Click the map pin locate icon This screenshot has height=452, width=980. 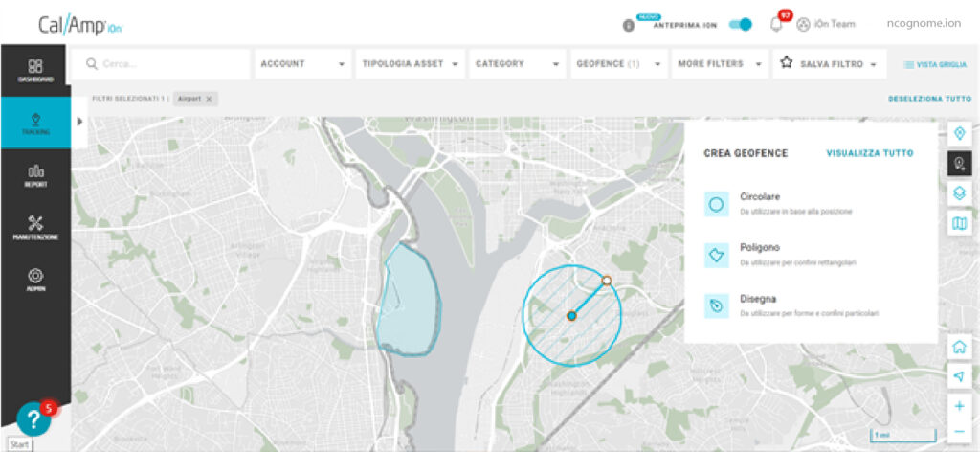coord(959,134)
